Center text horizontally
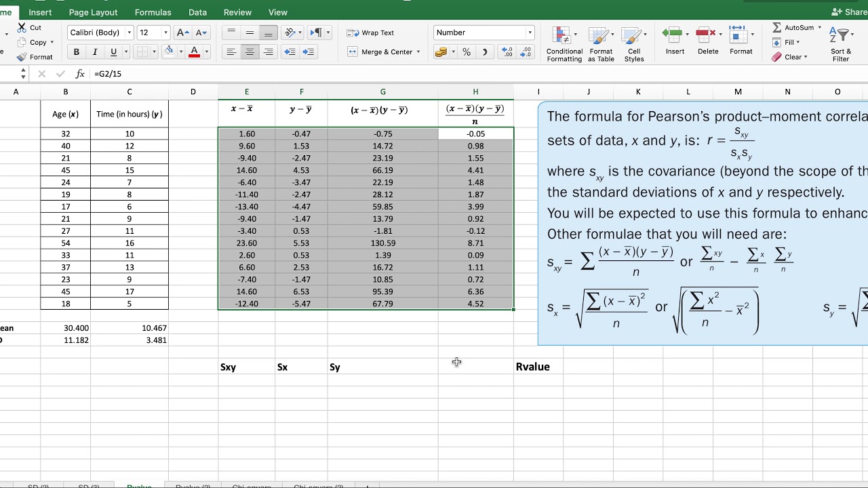The width and height of the screenshot is (868, 488). (x=250, y=52)
